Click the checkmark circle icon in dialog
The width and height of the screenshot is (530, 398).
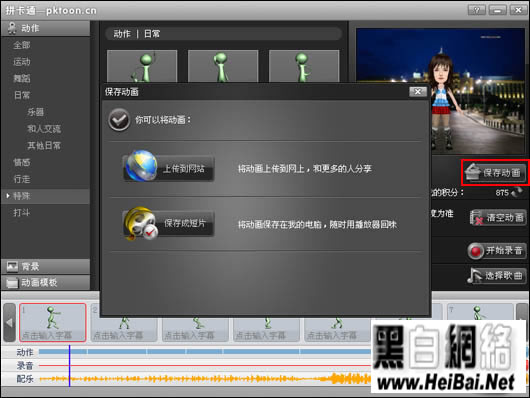coord(119,120)
